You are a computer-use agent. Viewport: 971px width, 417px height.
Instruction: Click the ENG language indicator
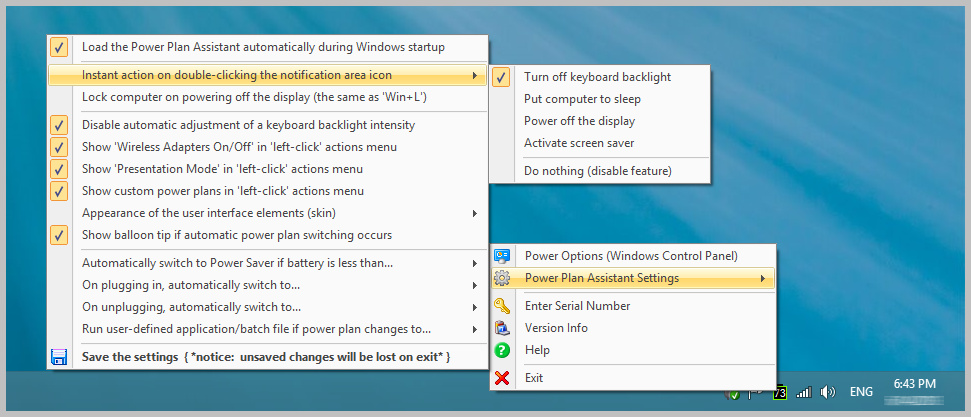(861, 392)
